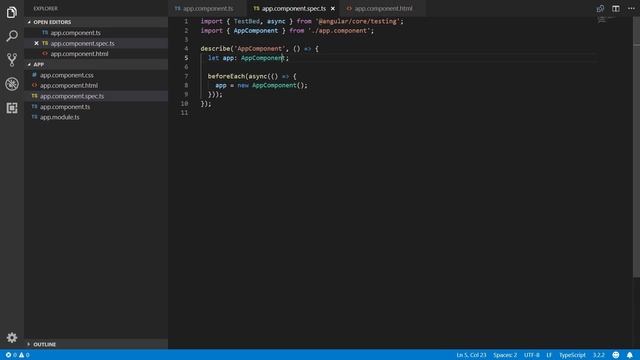Open the Manage gear menu
This screenshot has width=640, height=360.
[12, 338]
